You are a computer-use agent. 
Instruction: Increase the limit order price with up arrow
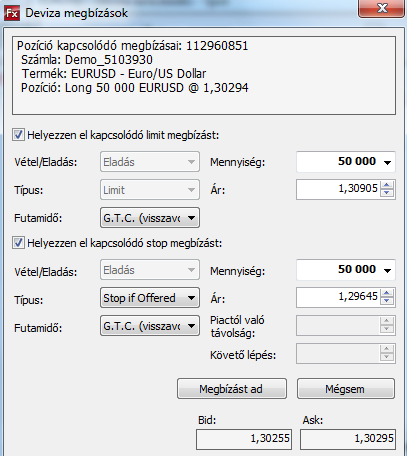click(x=387, y=185)
